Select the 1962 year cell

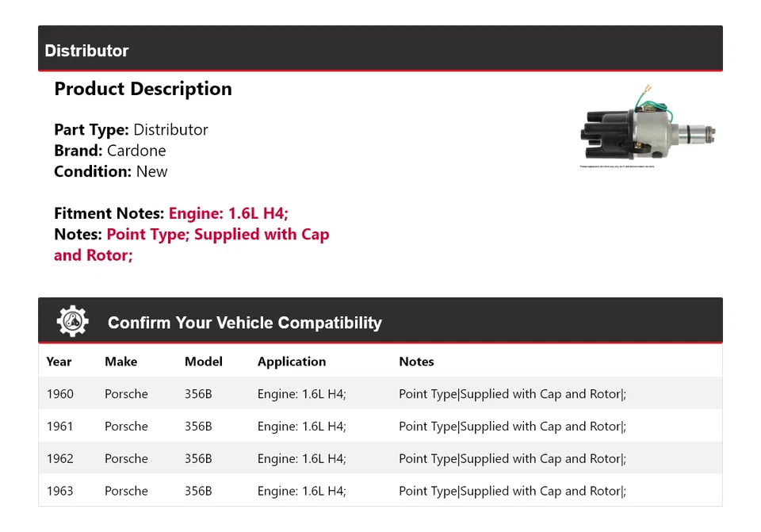coord(60,459)
